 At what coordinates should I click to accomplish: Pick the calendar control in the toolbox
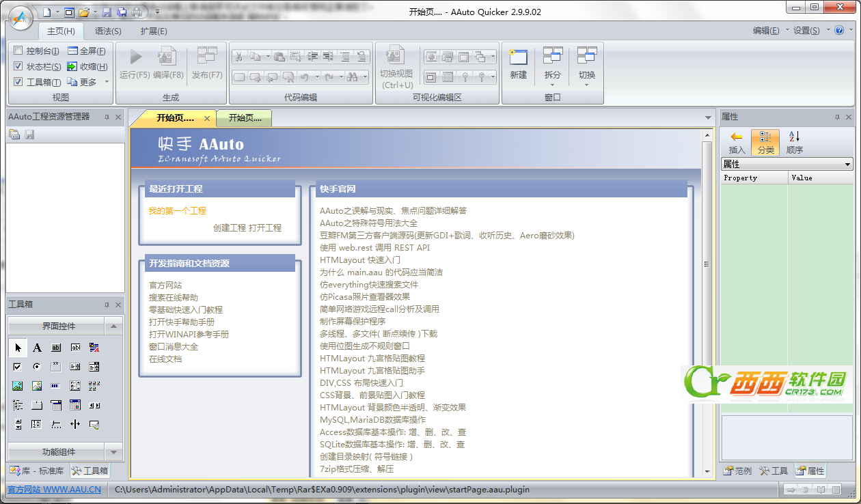click(x=75, y=405)
